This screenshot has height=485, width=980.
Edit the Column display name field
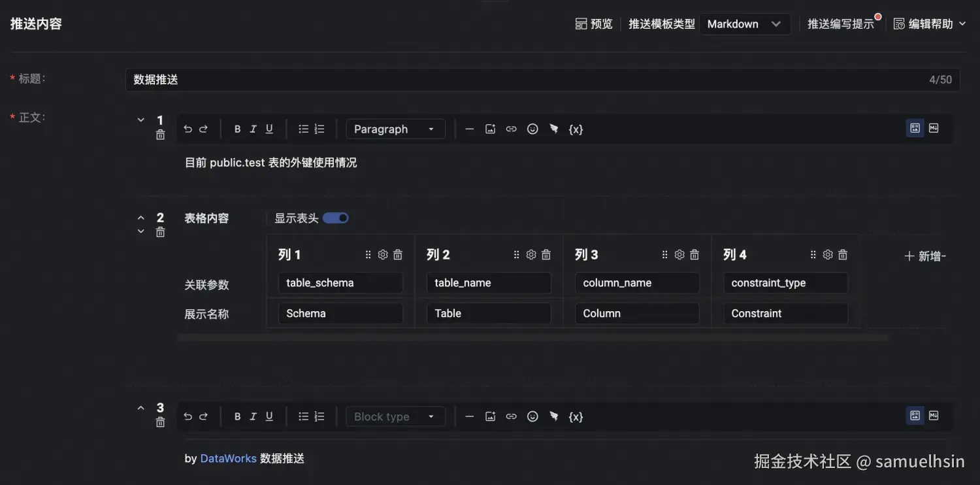[x=637, y=314]
